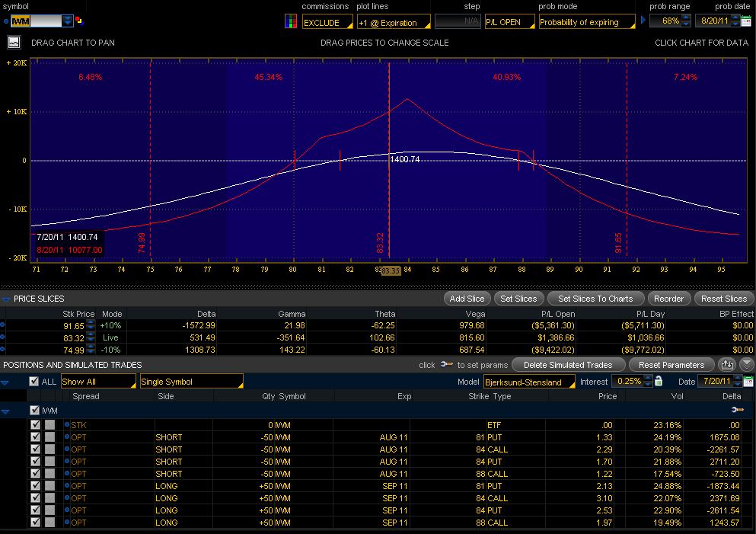Click the Set Slices button
Screen dimensions: 756x534
click(x=518, y=299)
